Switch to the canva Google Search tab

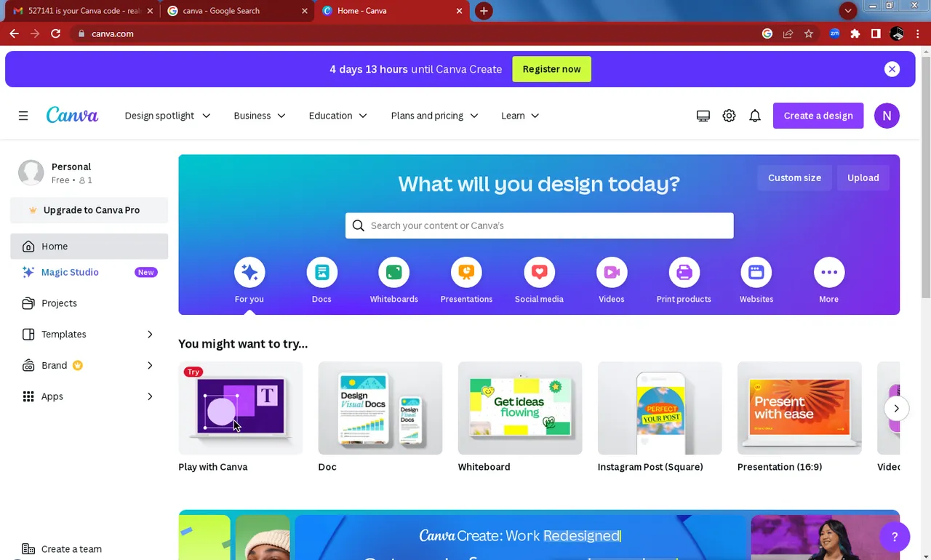coord(236,11)
